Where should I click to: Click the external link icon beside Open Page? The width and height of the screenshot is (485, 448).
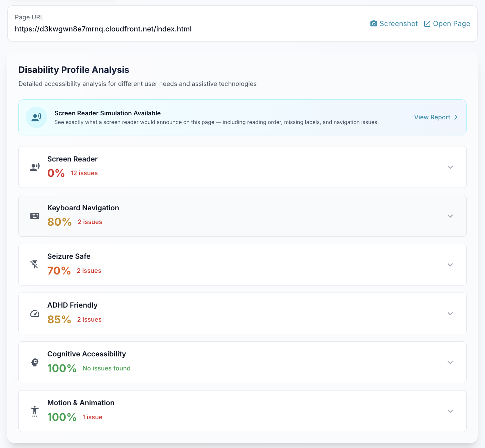(427, 24)
